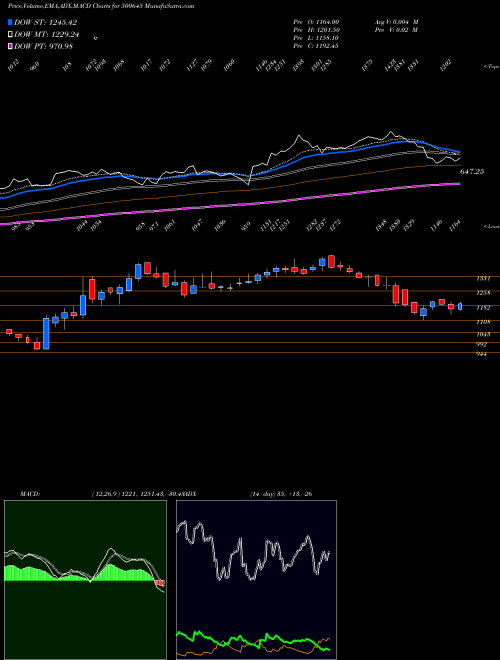Viewport: 500px width, 660px height.
Task: Click the last blue candlestick on the right
Action: click(x=460, y=307)
